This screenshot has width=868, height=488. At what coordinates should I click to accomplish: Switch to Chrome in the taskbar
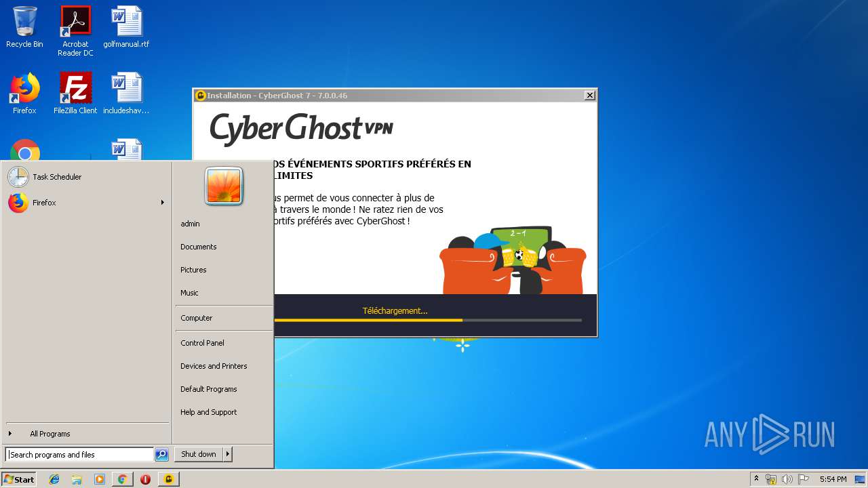coord(122,479)
